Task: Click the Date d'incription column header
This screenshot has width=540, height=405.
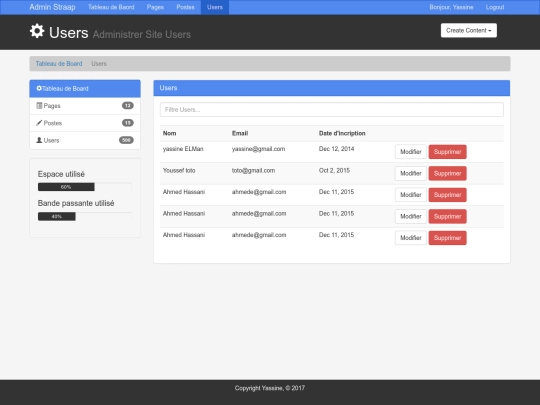Action: [x=342, y=133]
